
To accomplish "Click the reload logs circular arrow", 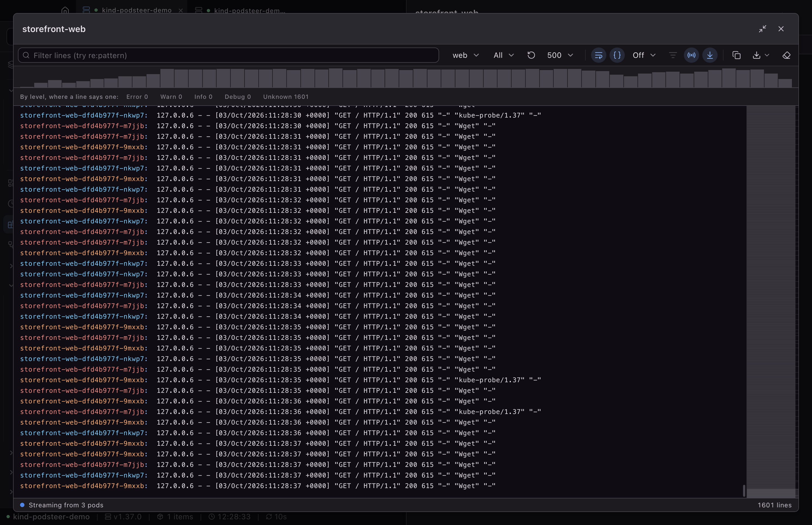I will click(x=531, y=55).
